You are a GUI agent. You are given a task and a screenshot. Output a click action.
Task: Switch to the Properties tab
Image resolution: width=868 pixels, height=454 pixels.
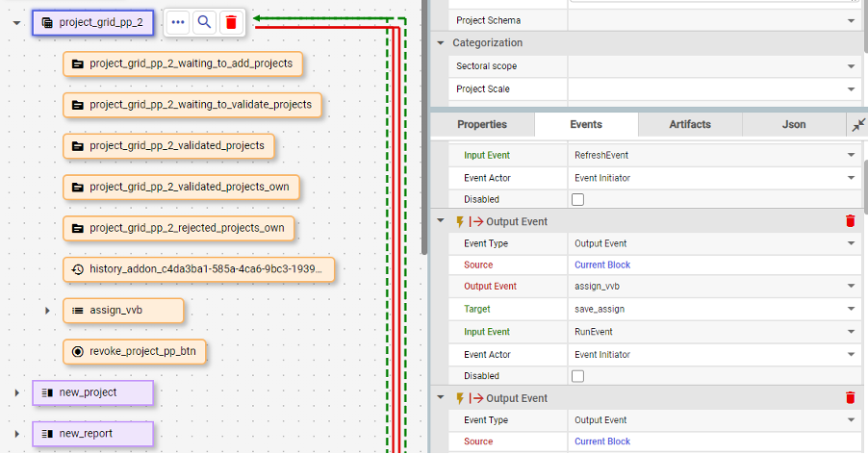pos(482,125)
